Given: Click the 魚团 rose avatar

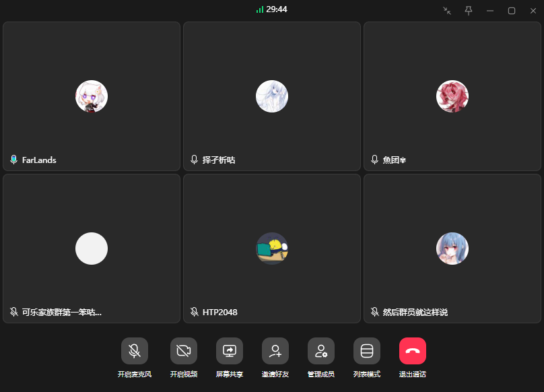Looking at the screenshot, I should 452,96.
